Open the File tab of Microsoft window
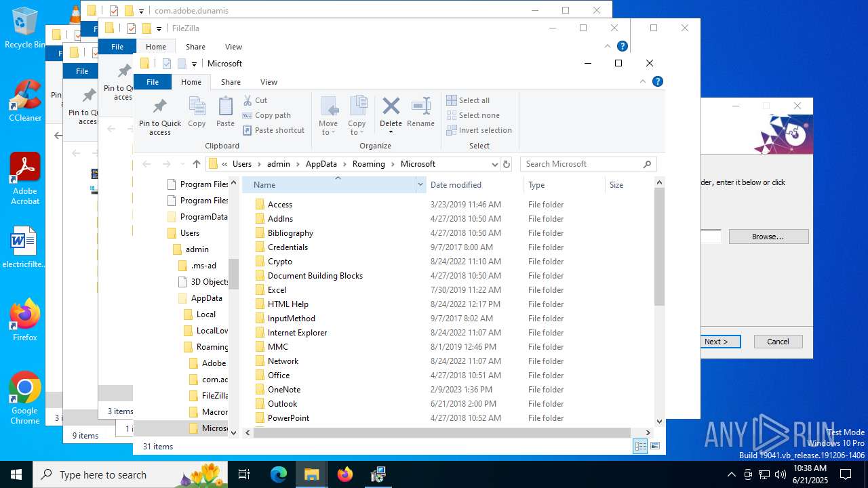This screenshot has width=868, height=488. coord(153,82)
